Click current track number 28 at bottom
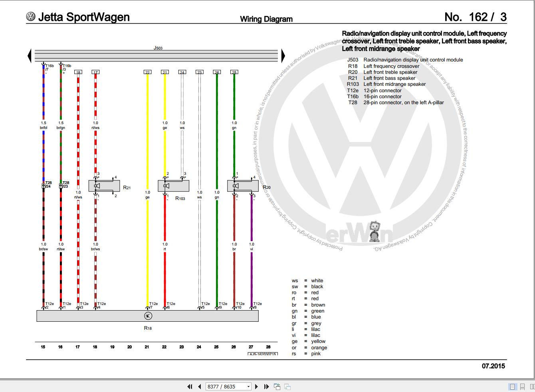Viewport: 535px width, 392px height. [x=268, y=347]
